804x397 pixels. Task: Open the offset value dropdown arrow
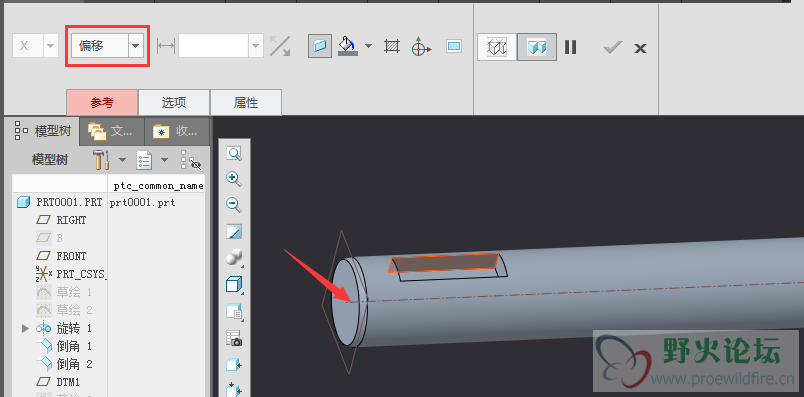256,46
